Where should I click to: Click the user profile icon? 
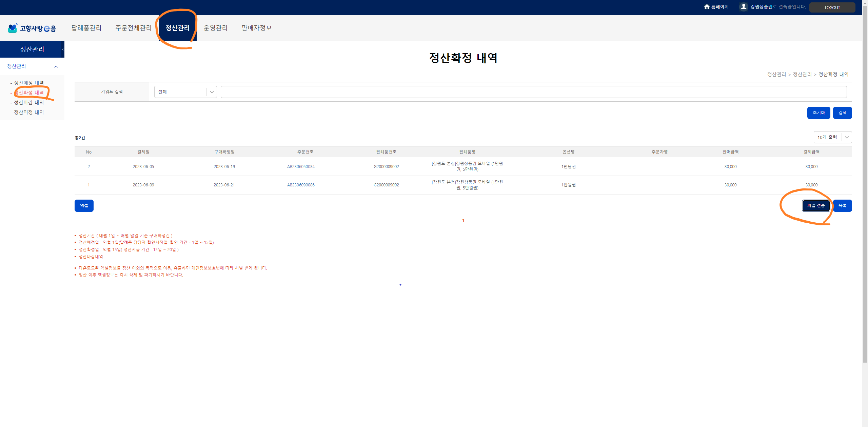coord(744,7)
